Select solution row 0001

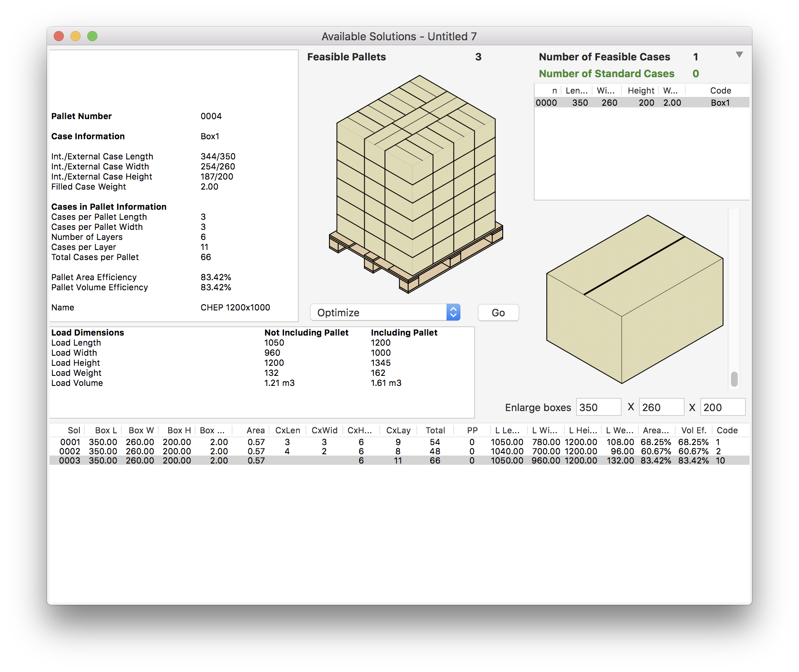[399, 442]
